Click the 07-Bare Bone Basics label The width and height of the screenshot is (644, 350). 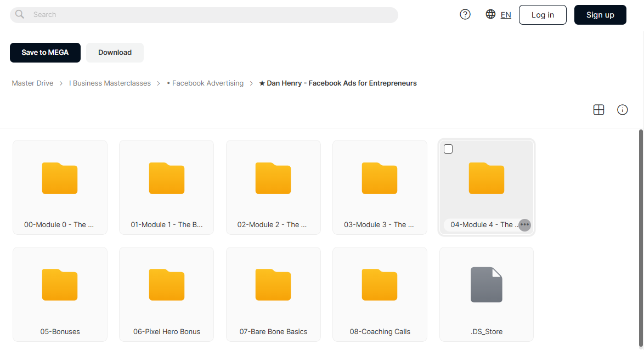click(x=273, y=331)
